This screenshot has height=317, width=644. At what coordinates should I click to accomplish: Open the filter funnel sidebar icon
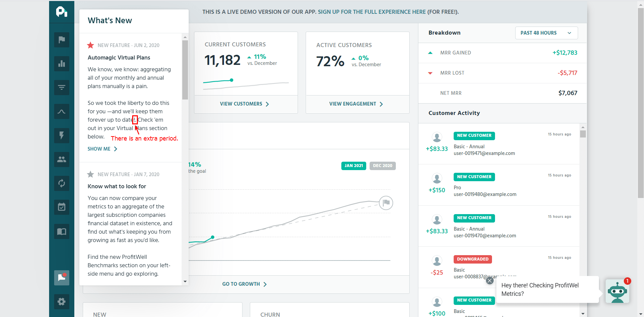click(62, 87)
